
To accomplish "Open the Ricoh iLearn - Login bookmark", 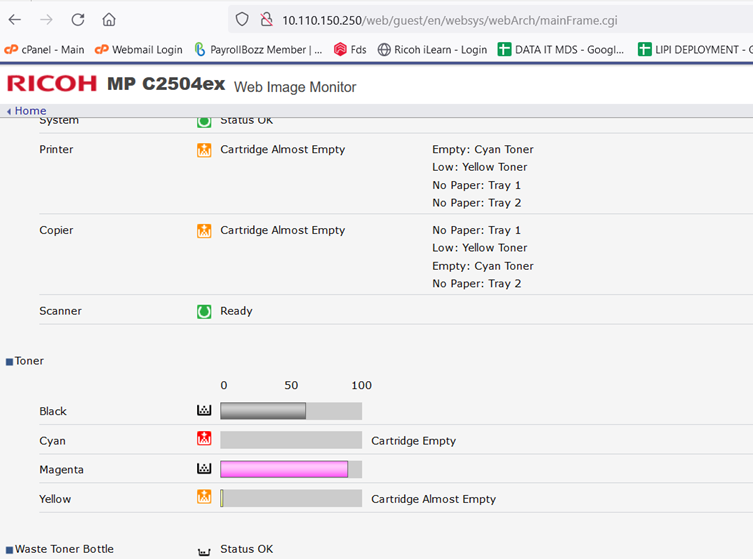I will [x=432, y=49].
